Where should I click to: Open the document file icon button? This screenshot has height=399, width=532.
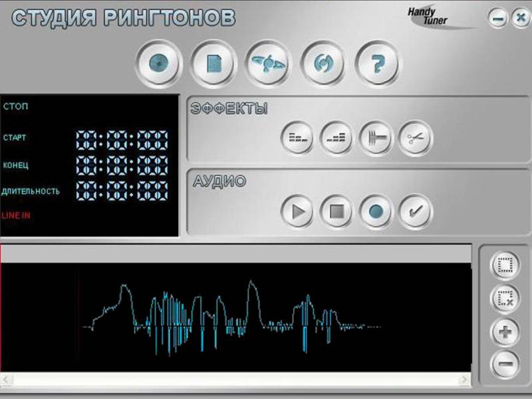(x=213, y=64)
